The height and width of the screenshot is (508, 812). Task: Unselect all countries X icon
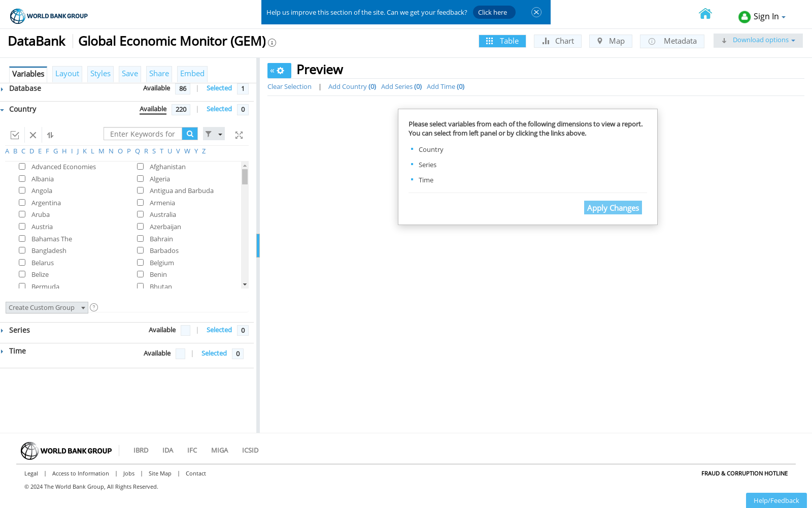(x=33, y=135)
